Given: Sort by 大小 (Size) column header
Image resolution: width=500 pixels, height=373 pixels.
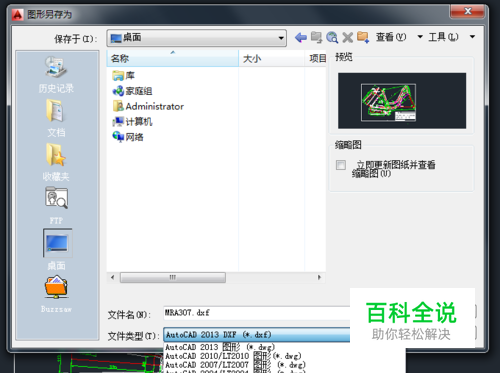Looking at the screenshot, I should pos(272,58).
